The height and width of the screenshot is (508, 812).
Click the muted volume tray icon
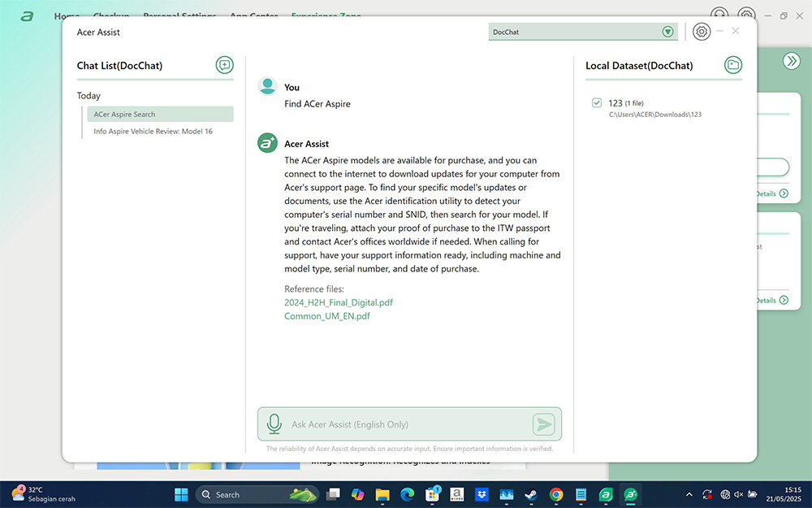pos(738,494)
